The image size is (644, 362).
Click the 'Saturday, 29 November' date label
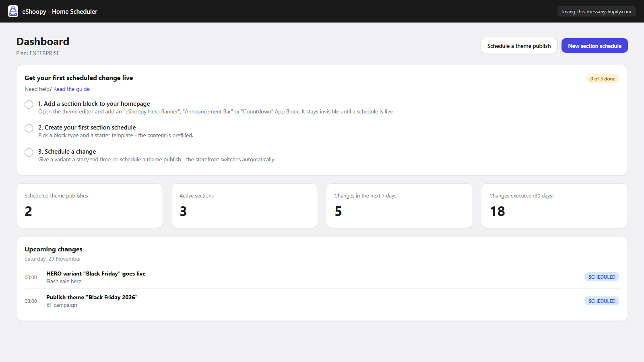pos(53,259)
